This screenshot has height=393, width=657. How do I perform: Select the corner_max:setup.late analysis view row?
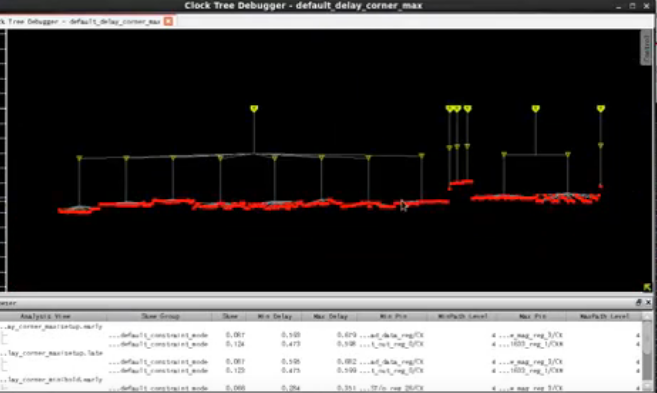(x=52, y=353)
